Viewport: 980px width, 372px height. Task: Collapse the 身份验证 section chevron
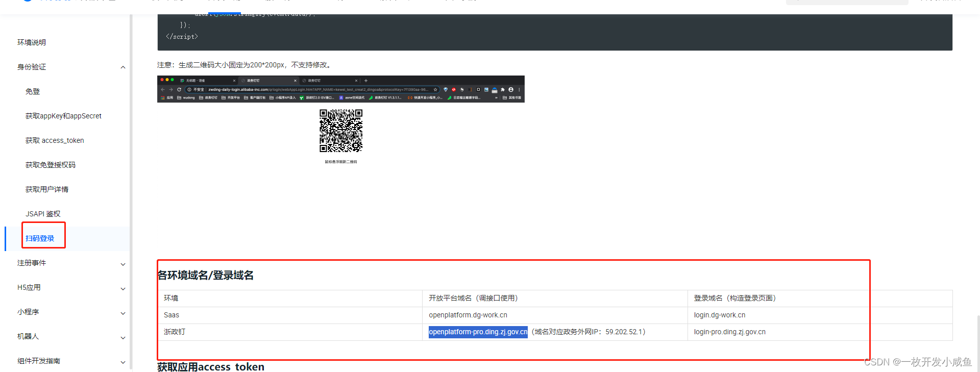[x=123, y=67]
